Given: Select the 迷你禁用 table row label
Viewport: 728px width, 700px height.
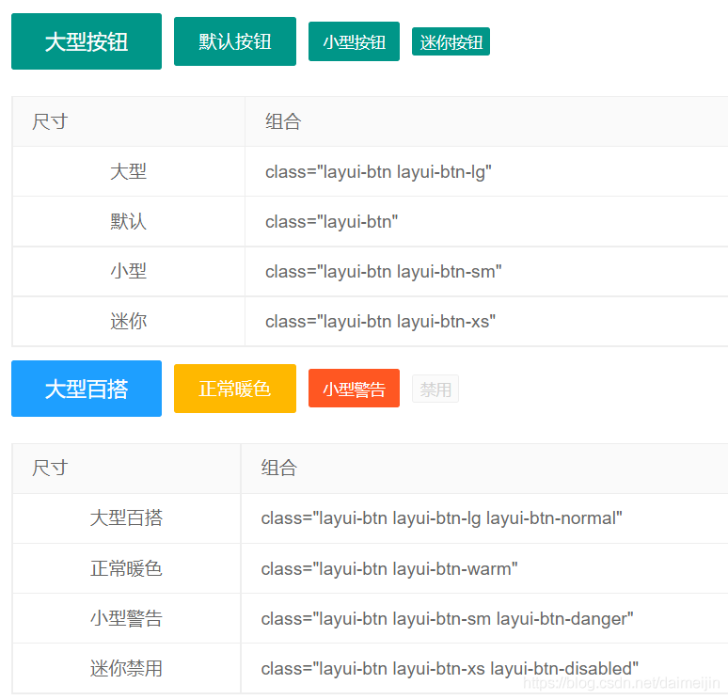Looking at the screenshot, I should click(126, 668).
